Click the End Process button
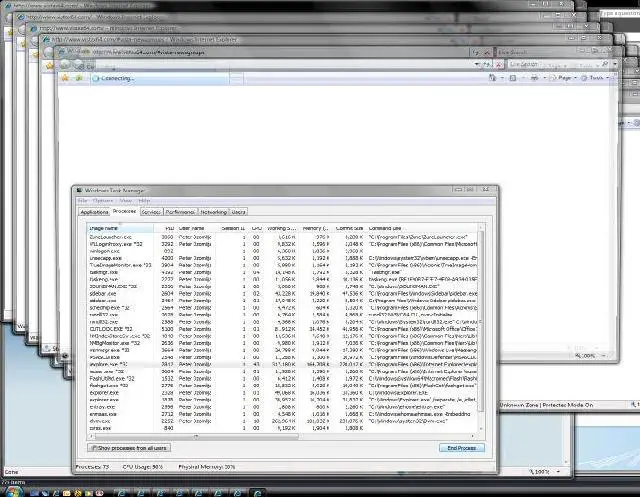The image size is (640, 497). pyautogui.click(x=462, y=448)
